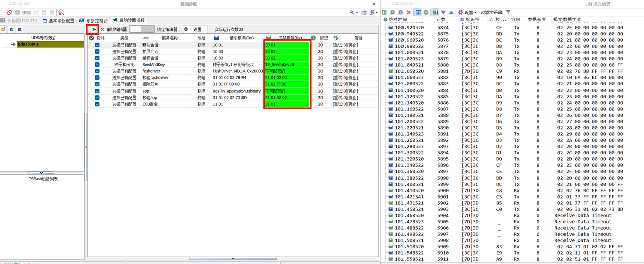Click the green checkmark icon in the 使能 header
This screenshot has width=644, height=264.
91,38
